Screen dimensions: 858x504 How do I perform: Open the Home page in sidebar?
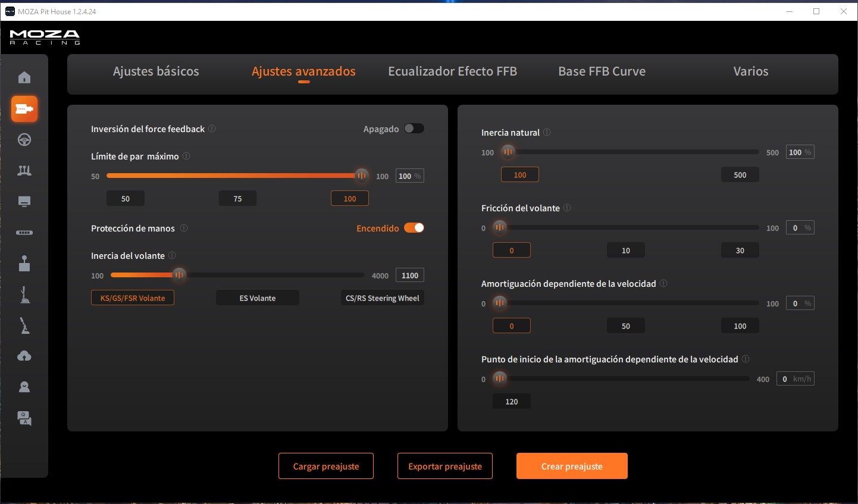[x=24, y=77]
